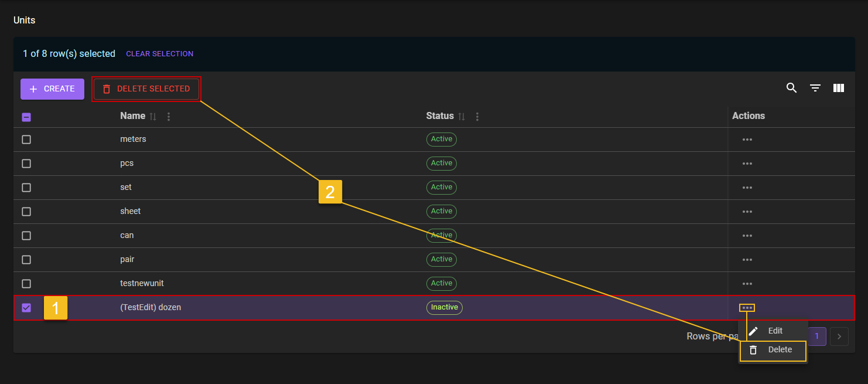Open actions menu for meters row
The width and height of the screenshot is (868, 384).
(747, 140)
